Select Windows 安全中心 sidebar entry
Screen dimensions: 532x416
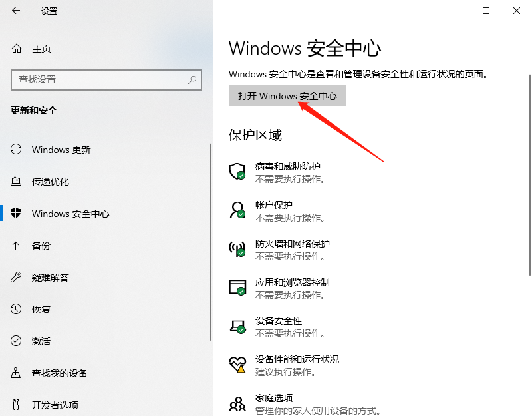point(70,214)
